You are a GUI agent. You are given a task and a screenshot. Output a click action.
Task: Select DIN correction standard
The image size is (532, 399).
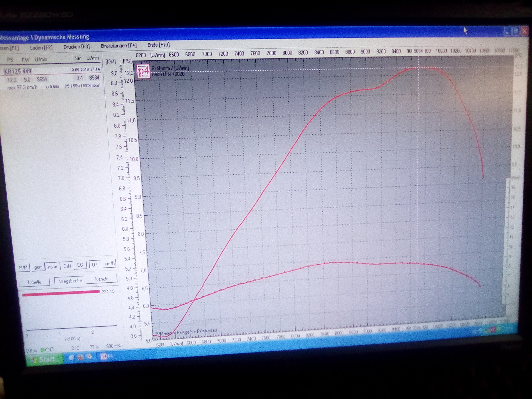[x=67, y=266]
